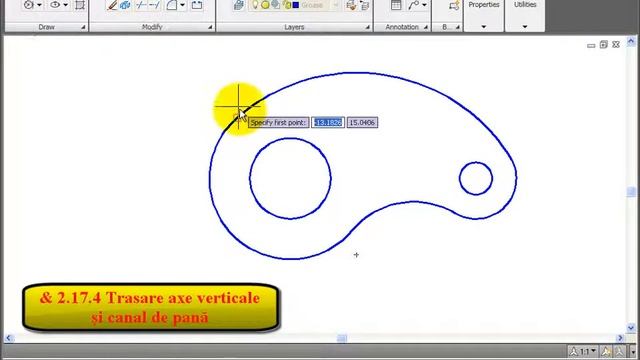
Task: Click the Erase pencil icon in Modify
Action: tap(112, 5)
